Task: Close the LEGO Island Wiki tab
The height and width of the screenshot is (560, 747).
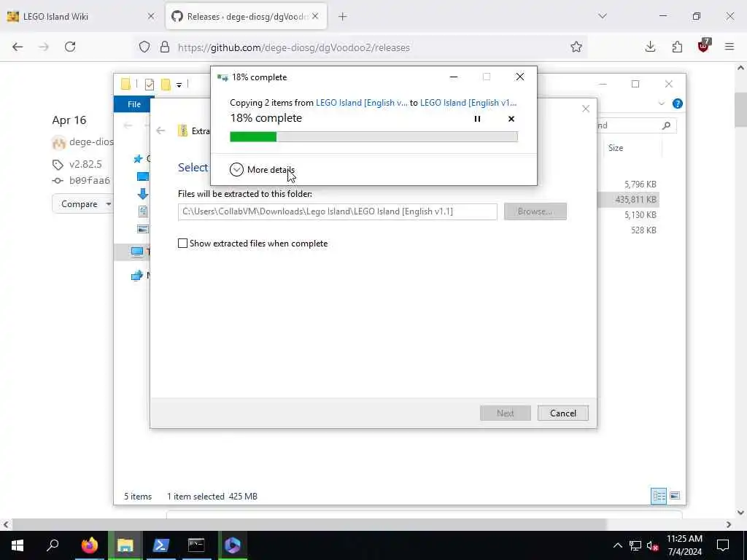Action: point(150,16)
